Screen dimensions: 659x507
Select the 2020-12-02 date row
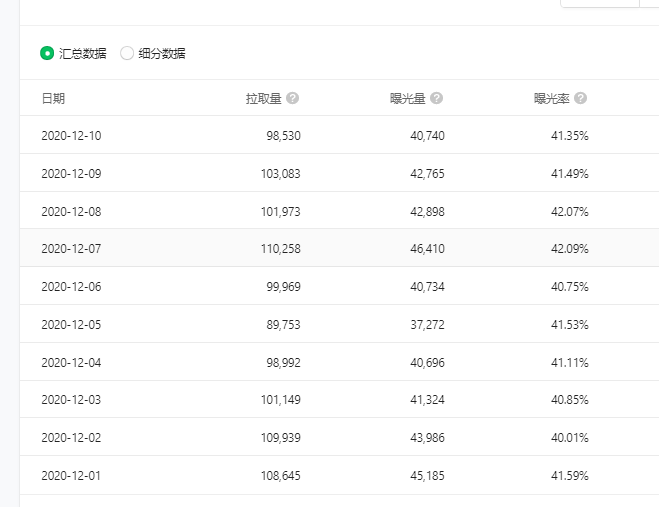(339, 437)
